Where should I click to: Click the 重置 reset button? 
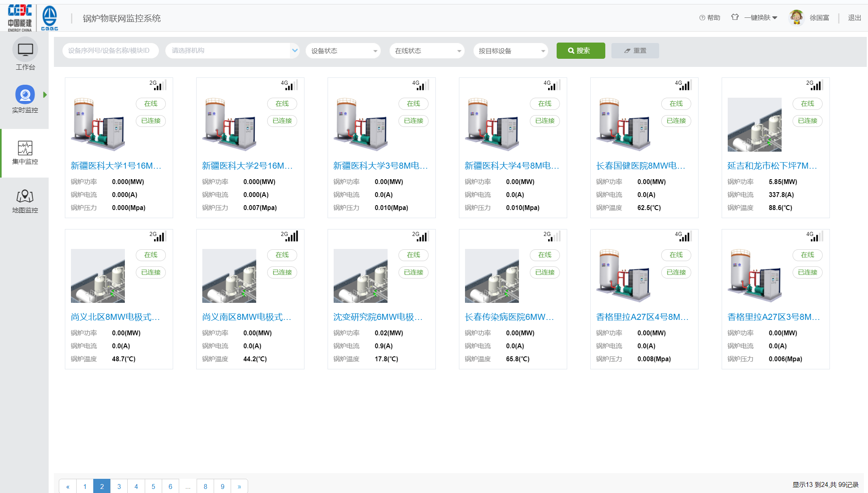(x=635, y=51)
